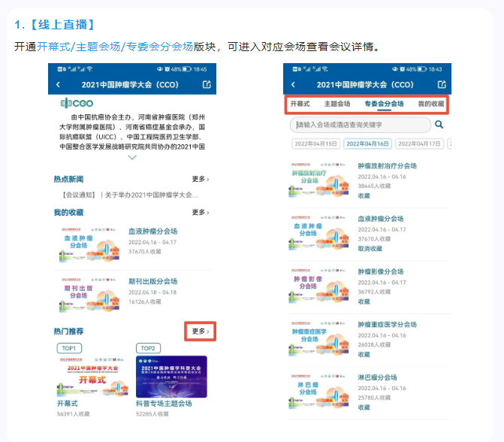Select 专委会分会场 tab

(x=384, y=104)
